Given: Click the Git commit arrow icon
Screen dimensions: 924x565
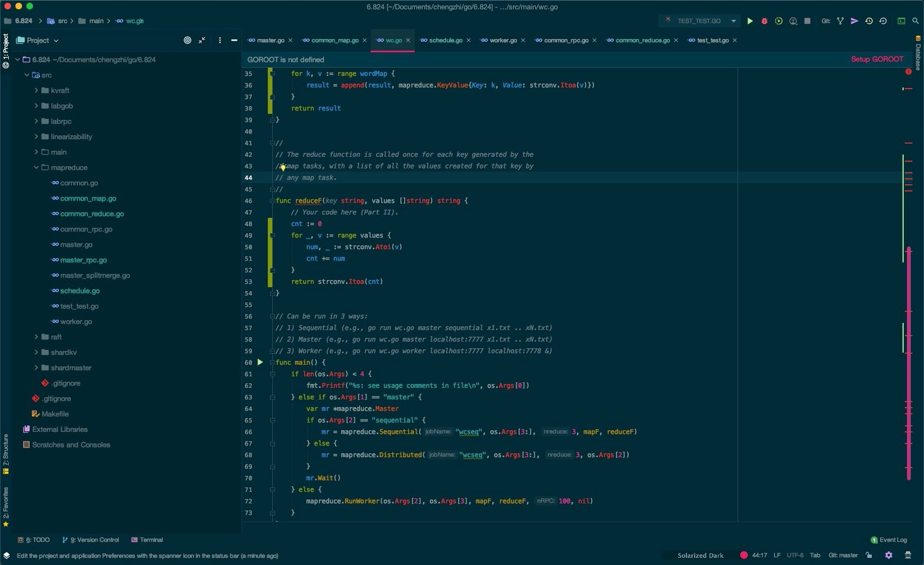Looking at the screenshot, I should (x=854, y=21).
